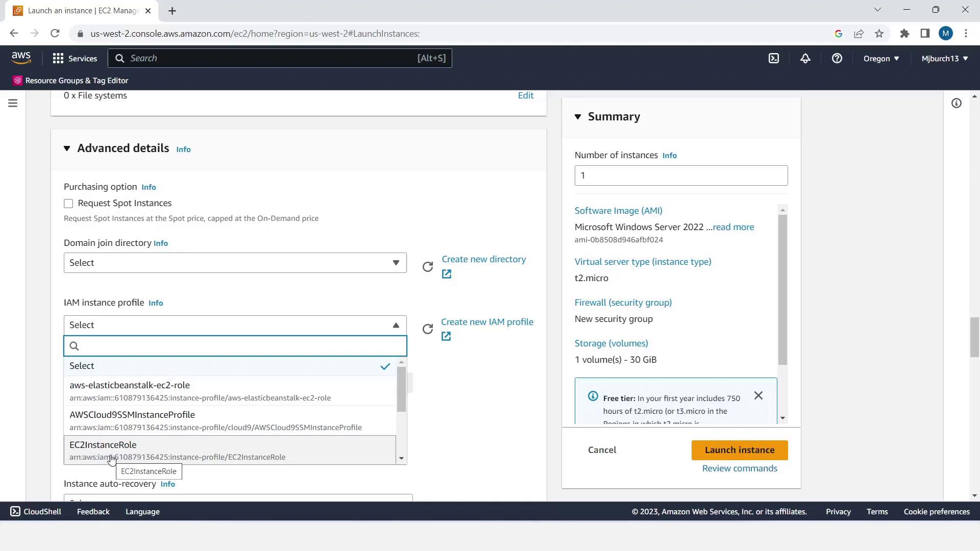Open the Create new IAM profile link

pyautogui.click(x=486, y=322)
